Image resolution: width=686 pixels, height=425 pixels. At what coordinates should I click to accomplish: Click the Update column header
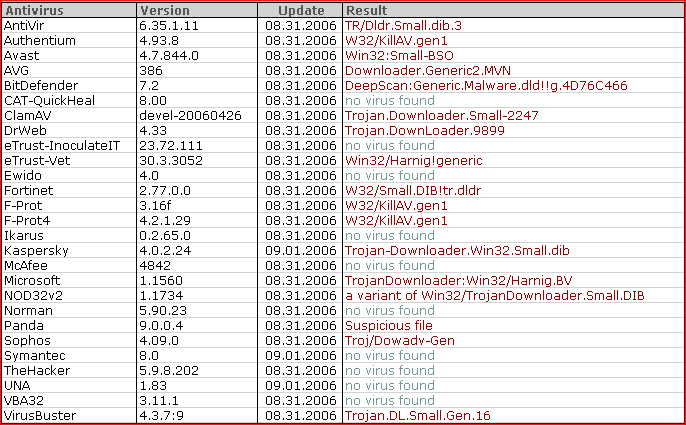[300, 10]
